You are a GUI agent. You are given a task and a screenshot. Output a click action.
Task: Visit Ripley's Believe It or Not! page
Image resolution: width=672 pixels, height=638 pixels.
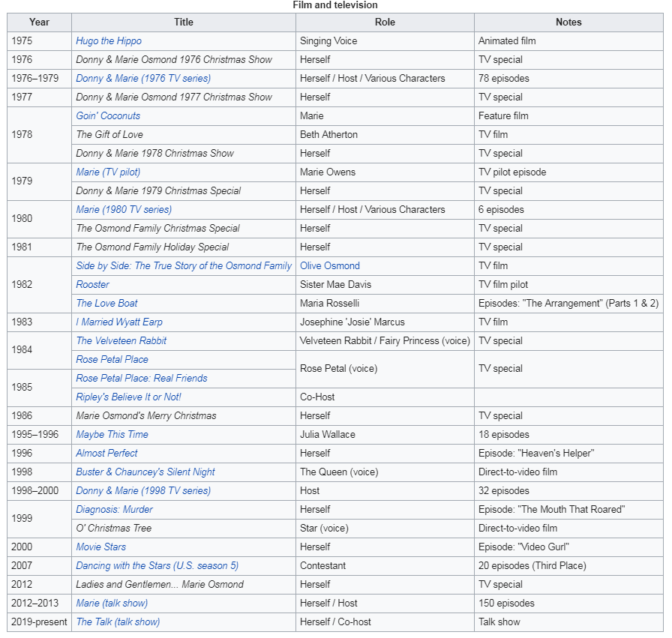(128, 397)
